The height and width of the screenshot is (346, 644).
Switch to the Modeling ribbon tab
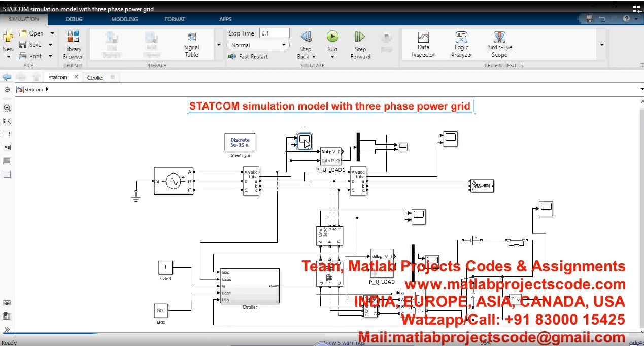tap(124, 19)
